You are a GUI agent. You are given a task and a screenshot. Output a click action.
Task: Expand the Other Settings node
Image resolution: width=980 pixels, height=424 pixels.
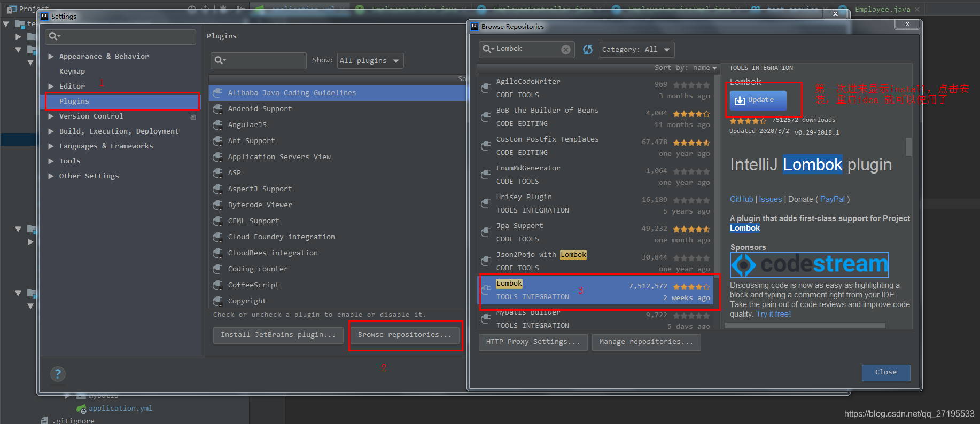51,176
